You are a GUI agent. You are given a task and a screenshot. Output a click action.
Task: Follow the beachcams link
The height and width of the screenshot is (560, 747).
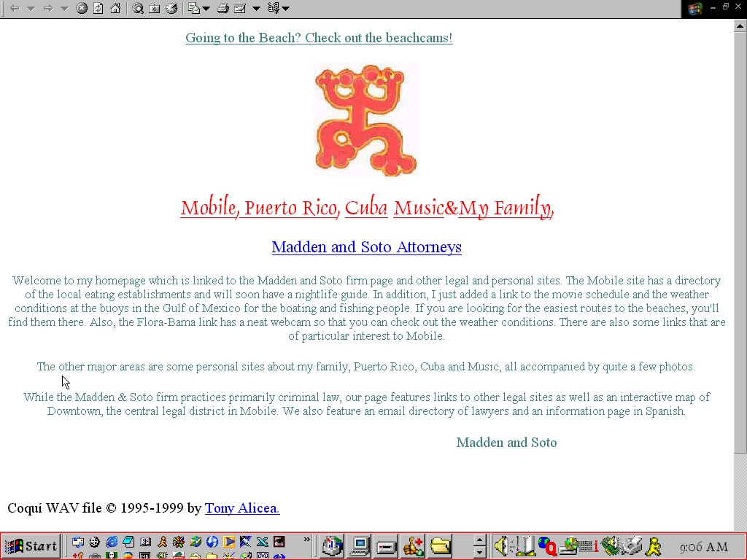(319, 37)
